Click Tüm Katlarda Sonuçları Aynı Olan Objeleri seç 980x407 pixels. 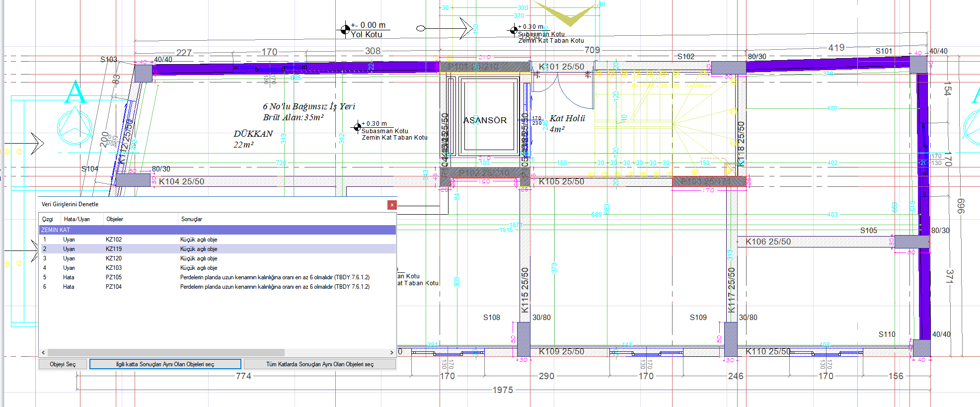click(x=320, y=364)
